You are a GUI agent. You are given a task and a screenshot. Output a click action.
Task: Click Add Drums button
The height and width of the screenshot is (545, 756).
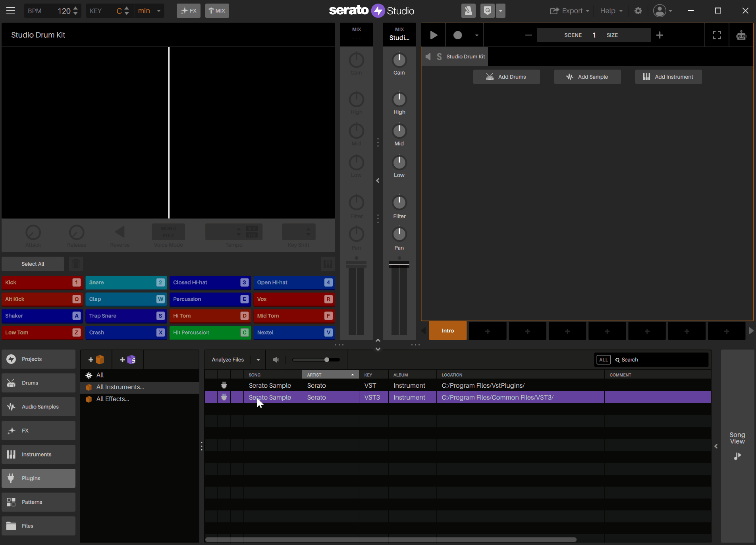click(506, 77)
